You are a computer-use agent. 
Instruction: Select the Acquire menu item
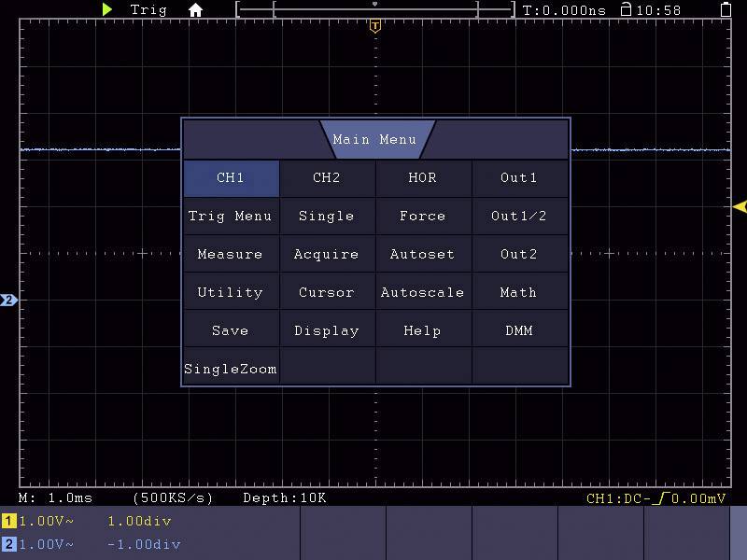click(327, 253)
